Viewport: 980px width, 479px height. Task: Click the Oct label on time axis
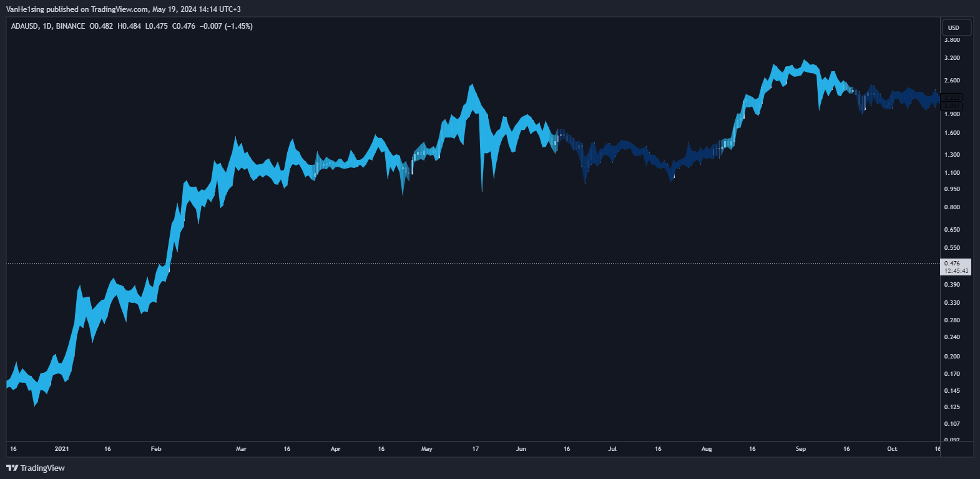click(x=892, y=449)
